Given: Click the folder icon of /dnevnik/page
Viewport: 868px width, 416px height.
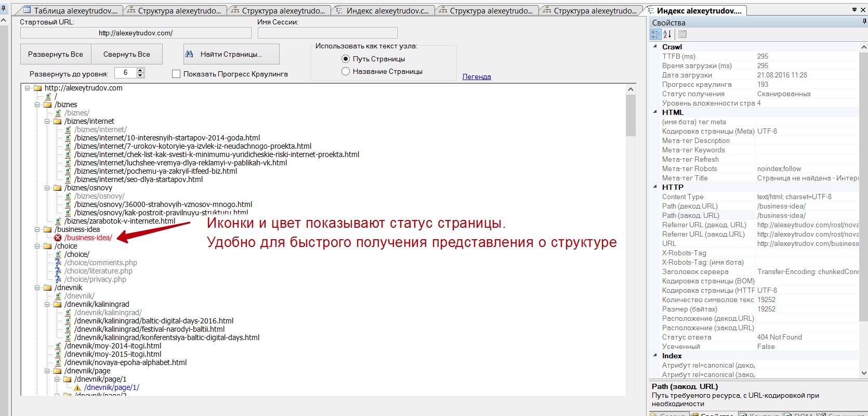Looking at the screenshot, I should pyautogui.click(x=58, y=371).
